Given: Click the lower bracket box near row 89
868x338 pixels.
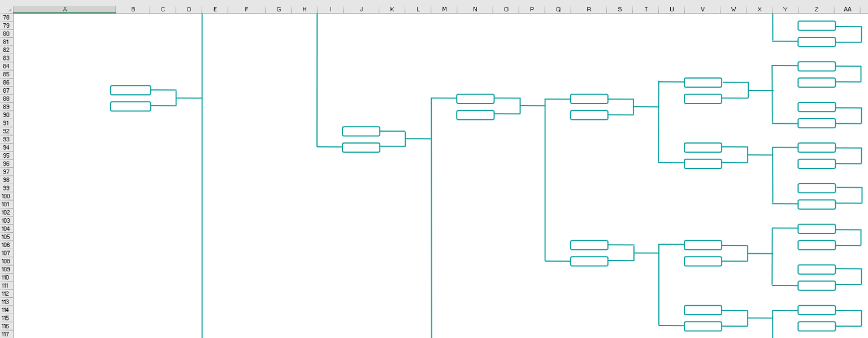Looking at the screenshot, I should point(131,105).
